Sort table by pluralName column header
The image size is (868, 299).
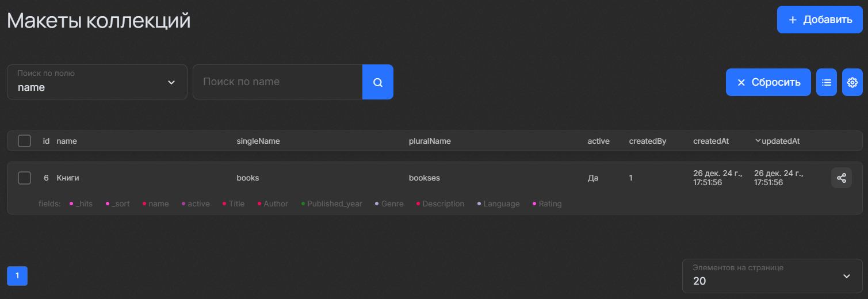click(430, 141)
